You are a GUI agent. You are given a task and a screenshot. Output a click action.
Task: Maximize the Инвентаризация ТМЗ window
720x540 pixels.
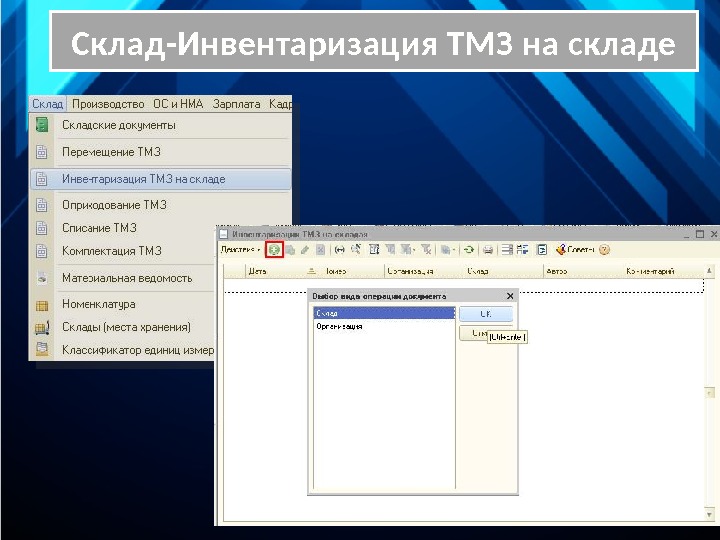700,234
